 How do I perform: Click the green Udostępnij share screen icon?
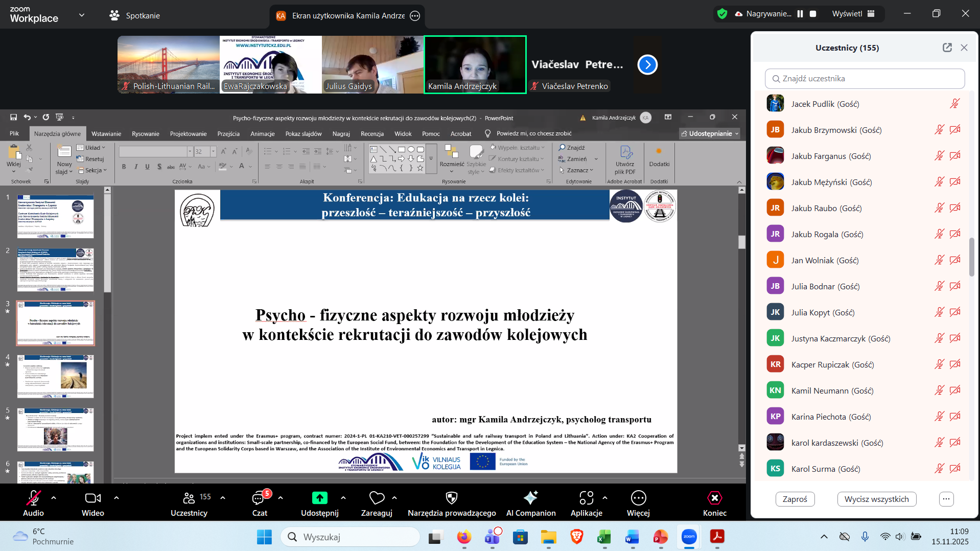click(x=319, y=498)
